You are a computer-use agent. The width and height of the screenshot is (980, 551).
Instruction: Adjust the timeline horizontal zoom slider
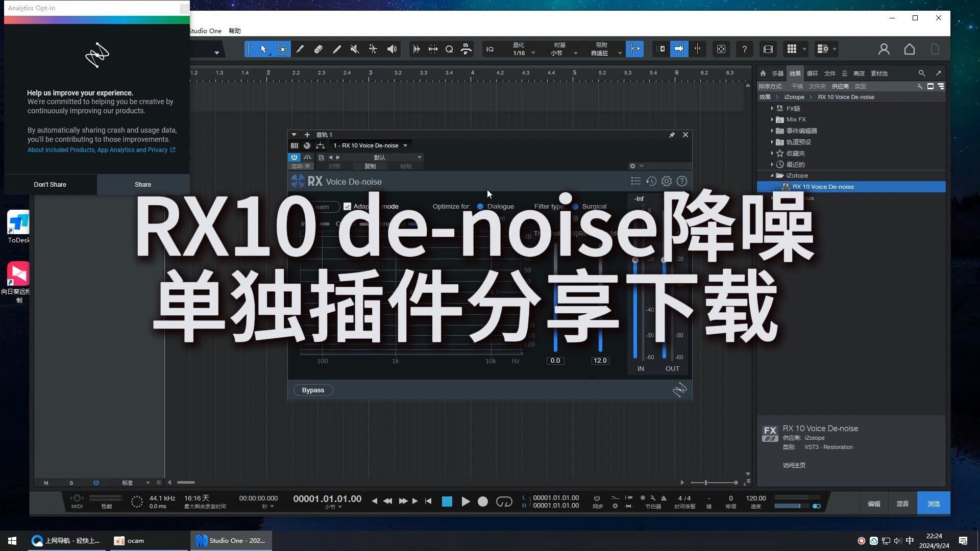pyautogui.click(x=714, y=482)
